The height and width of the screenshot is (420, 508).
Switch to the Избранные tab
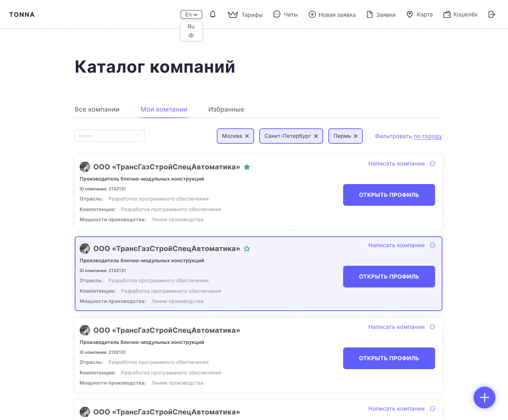click(x=226, y=109)
